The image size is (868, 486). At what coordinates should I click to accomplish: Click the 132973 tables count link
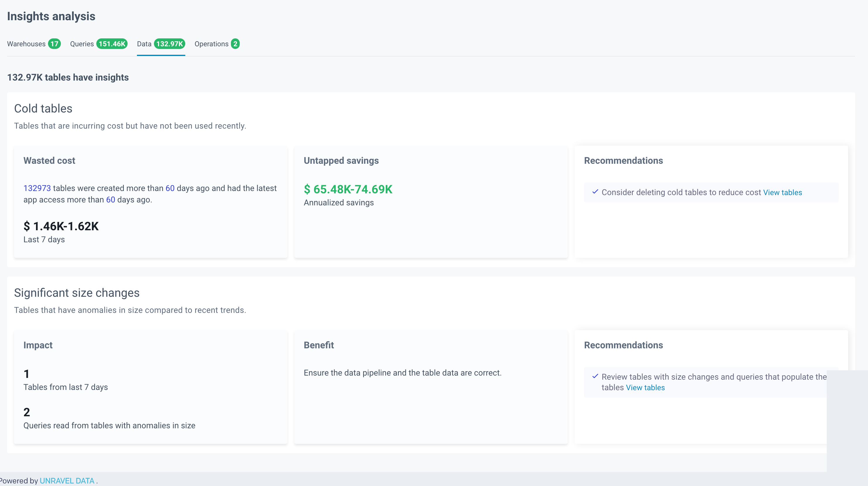click(x=37, y=188)
